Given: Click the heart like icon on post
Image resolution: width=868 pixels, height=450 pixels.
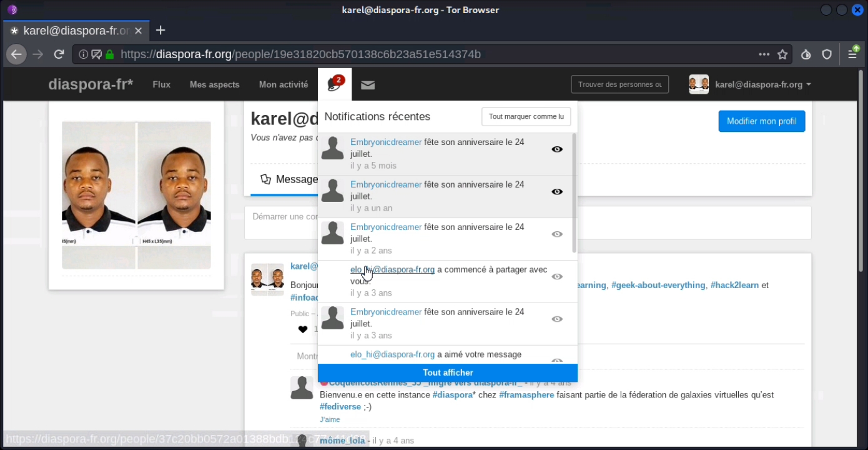Looking at the screenshot, I should pyautogui.click(x=303, y=329).
